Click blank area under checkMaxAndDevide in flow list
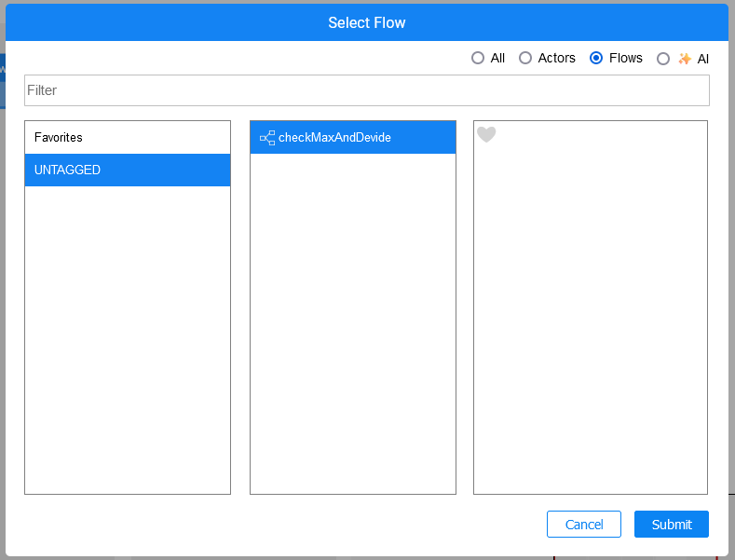 point(353,326)
